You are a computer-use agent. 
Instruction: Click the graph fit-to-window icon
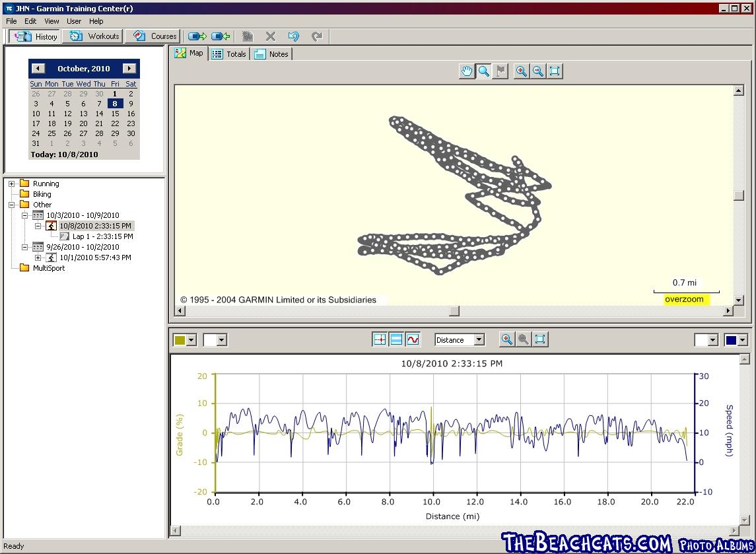540,339
